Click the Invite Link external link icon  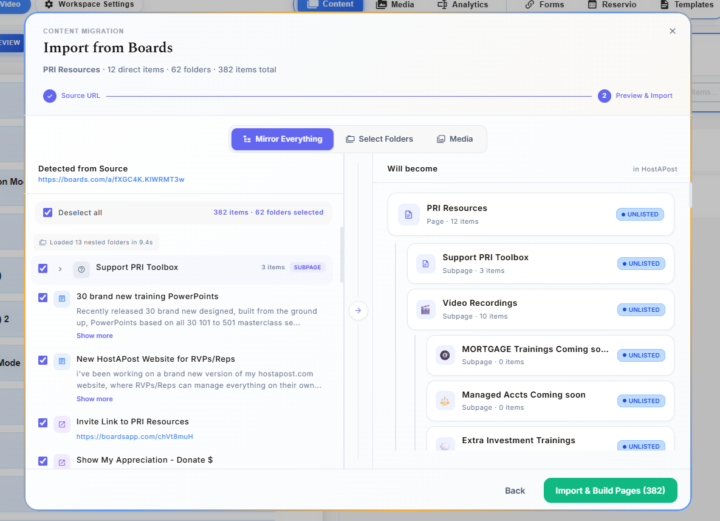(x=62, y=424)
